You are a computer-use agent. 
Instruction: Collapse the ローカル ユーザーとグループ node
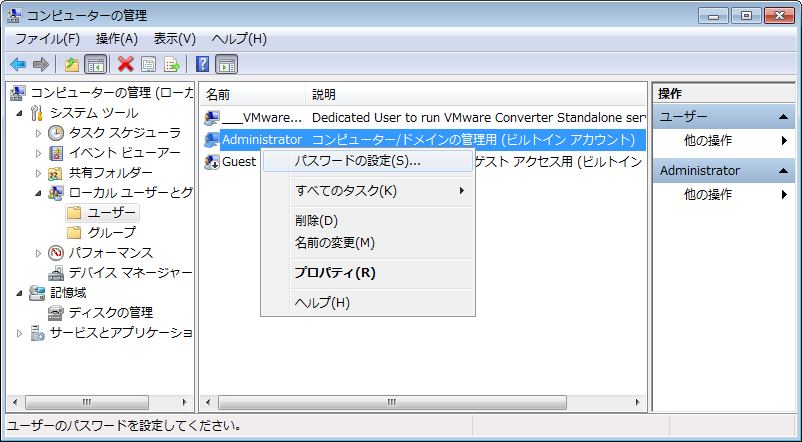38,193
